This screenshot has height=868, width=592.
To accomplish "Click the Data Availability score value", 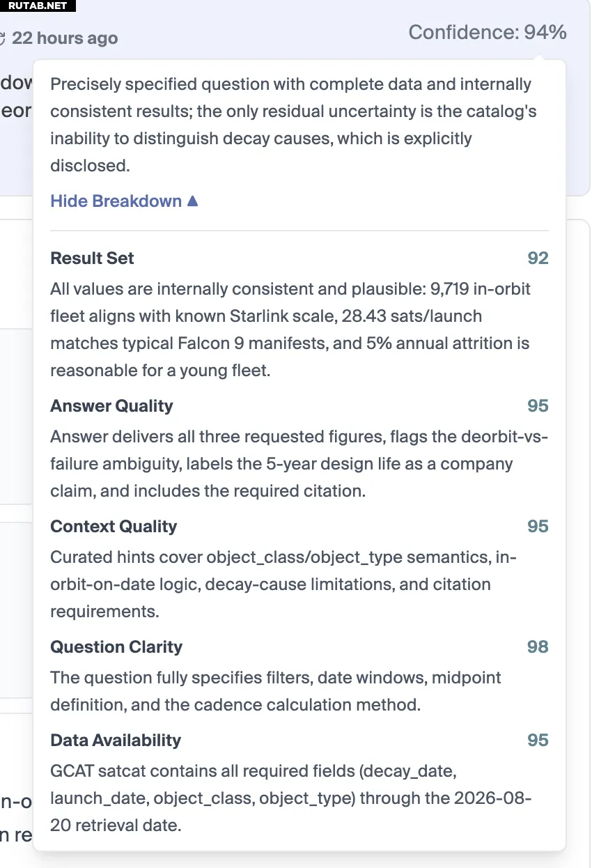I will [538, 741].
